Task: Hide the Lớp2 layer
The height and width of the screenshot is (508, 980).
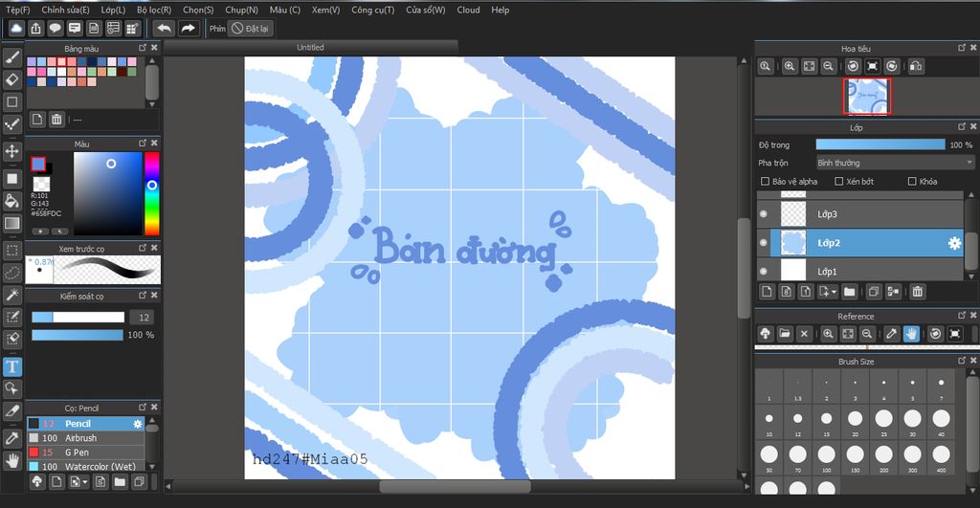Action: (763, 242)
